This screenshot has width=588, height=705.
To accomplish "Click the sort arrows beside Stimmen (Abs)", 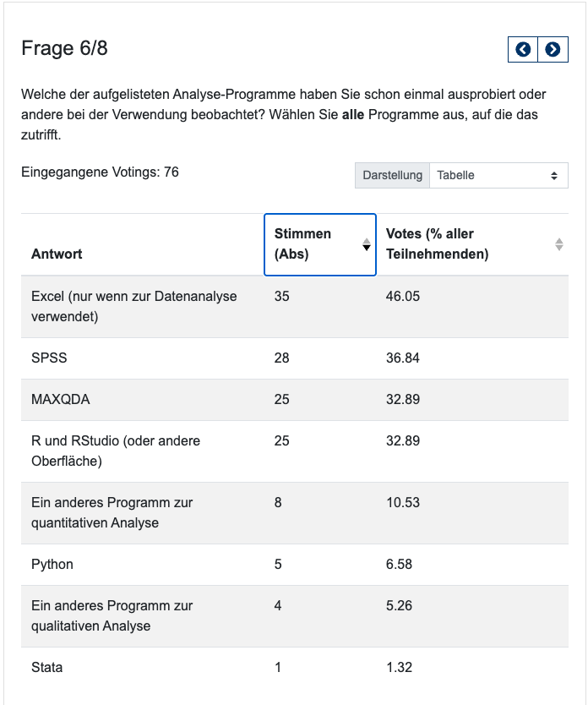I will click(367, 244).
